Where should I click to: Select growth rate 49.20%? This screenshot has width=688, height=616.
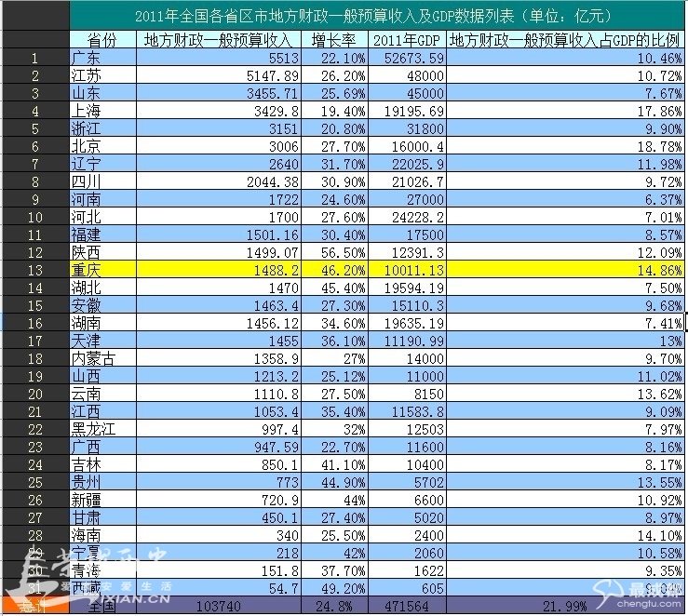click(335, 587)
